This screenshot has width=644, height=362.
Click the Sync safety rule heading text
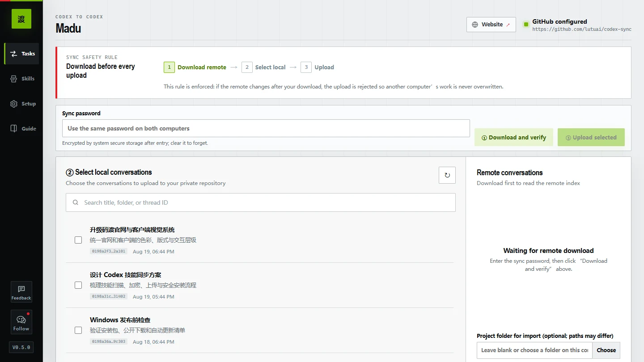pos(92,57)
